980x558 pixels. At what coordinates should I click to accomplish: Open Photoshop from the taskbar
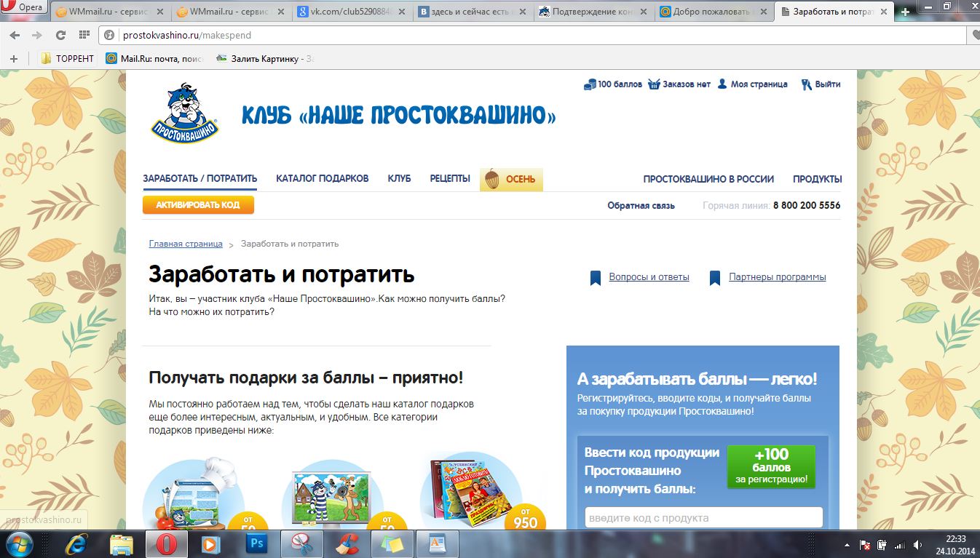coord(256,543)
